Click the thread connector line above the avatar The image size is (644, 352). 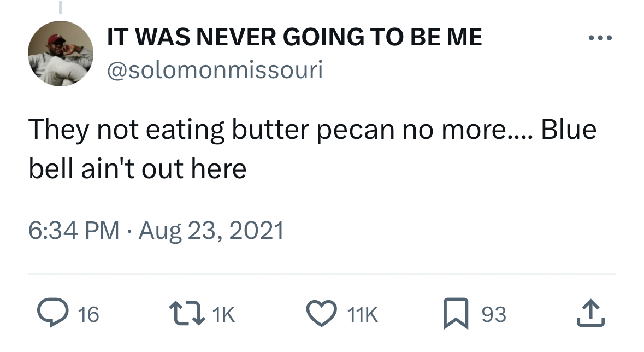pyautogui.click(x=61, y=8)
